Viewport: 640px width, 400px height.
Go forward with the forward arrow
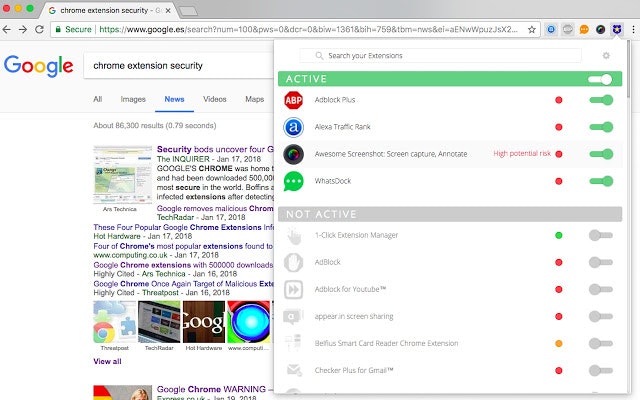[x=23, y=29]
